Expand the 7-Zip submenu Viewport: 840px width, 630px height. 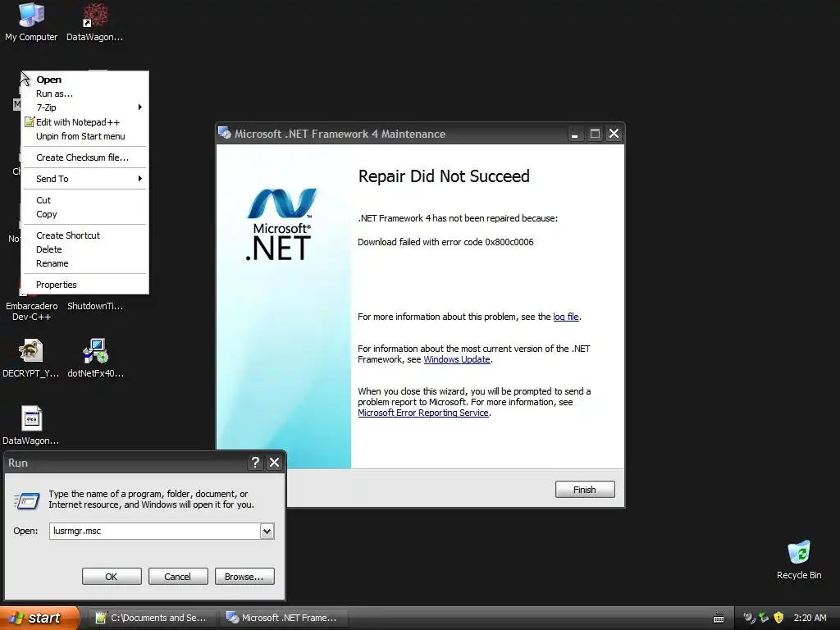point(84,107)
